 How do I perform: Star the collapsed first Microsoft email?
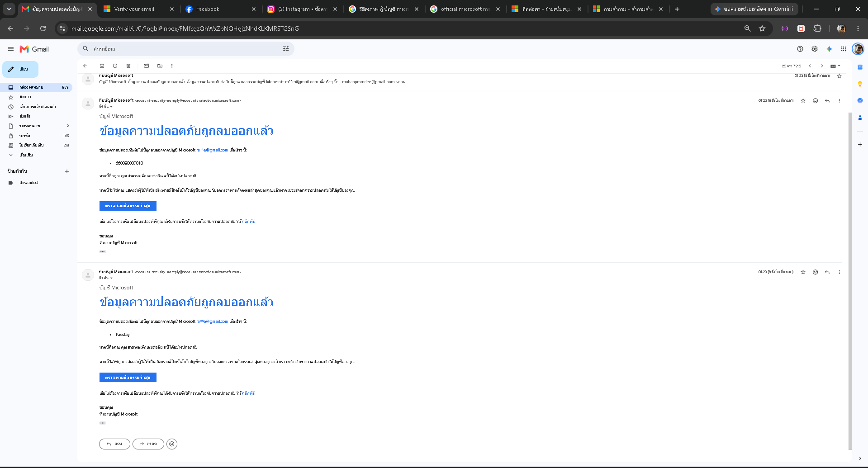click(x=839, y=76)
